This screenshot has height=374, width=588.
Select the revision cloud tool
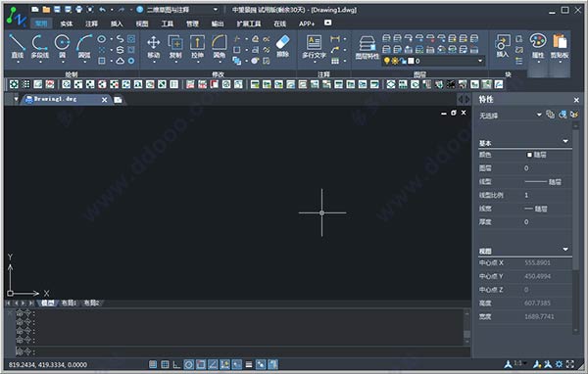click(120, 61)
